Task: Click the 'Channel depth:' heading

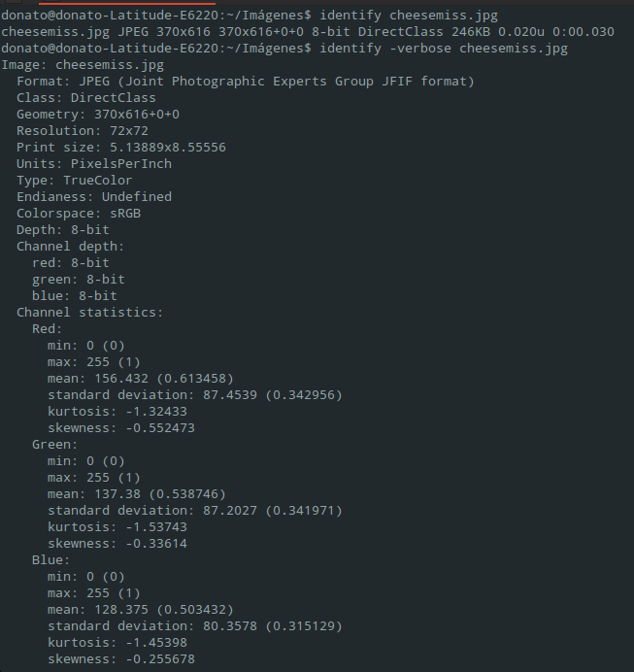Action: pyautogui.click(x=70, y=246)
